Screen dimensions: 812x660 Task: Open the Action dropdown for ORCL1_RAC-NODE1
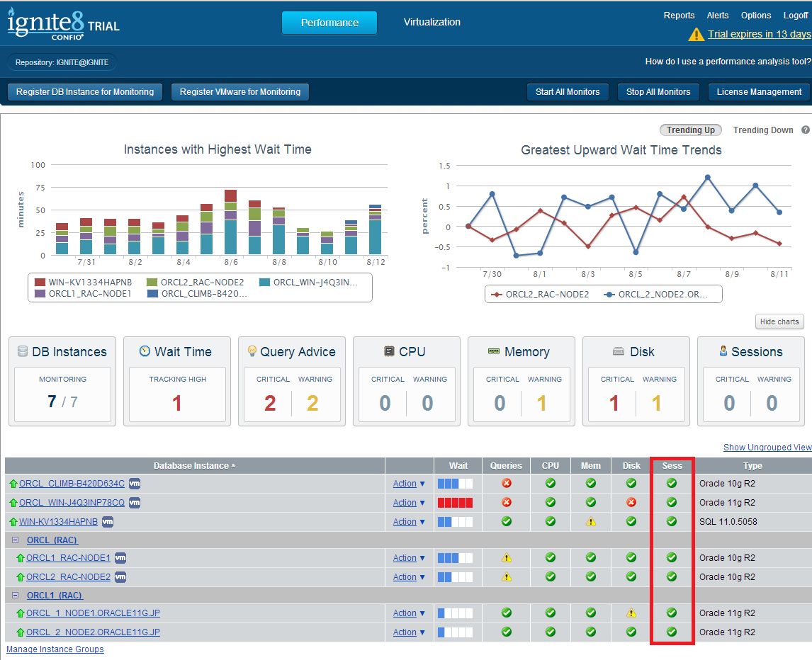click(x=409, y=558)
